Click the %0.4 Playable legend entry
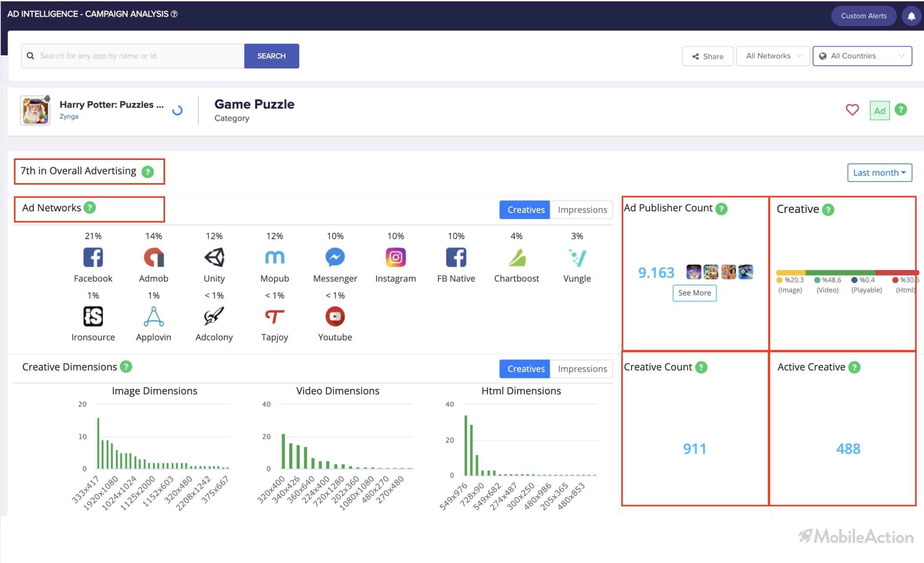The height and width of the screenshot is (563, 924). pos(866,285)
